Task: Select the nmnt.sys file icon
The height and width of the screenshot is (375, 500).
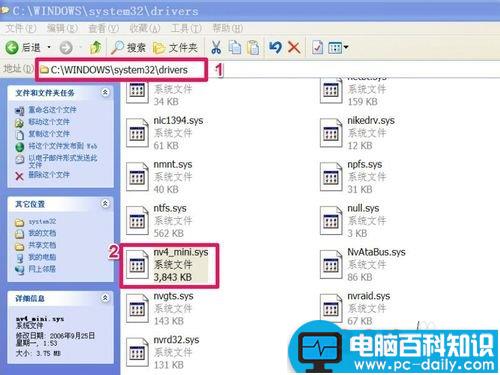Action: point(137,177)
